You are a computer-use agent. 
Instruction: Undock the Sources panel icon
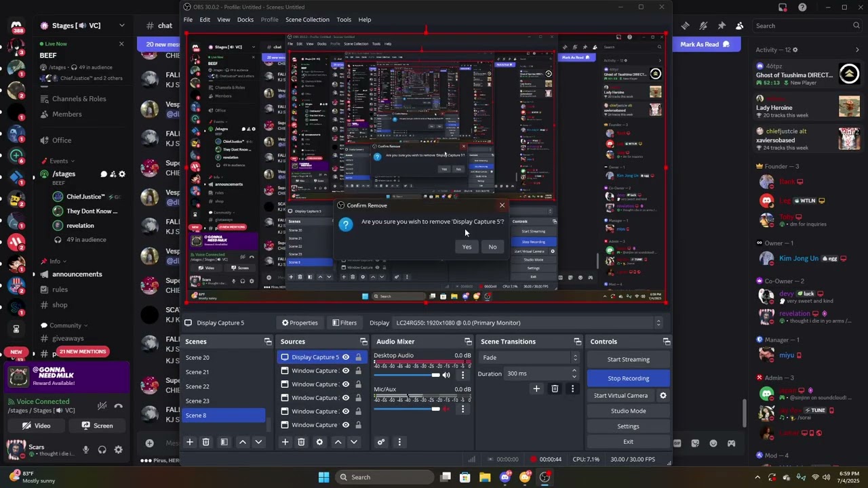point(363,342)
